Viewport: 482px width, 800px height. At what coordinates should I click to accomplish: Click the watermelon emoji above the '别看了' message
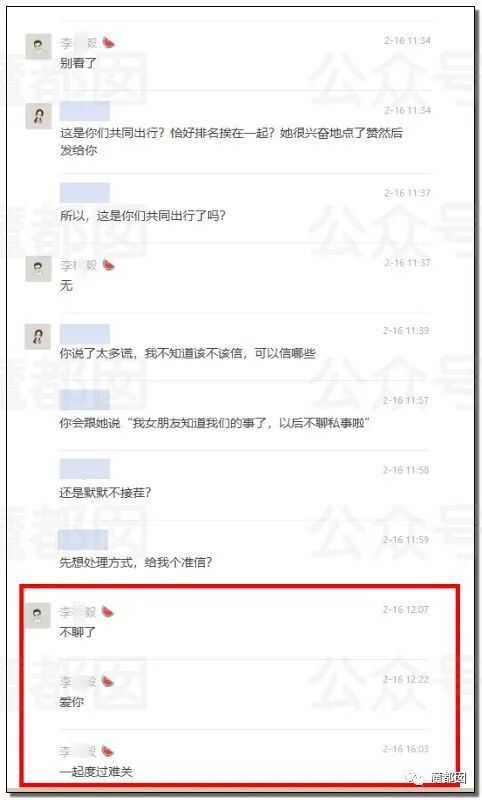(109, 43)
